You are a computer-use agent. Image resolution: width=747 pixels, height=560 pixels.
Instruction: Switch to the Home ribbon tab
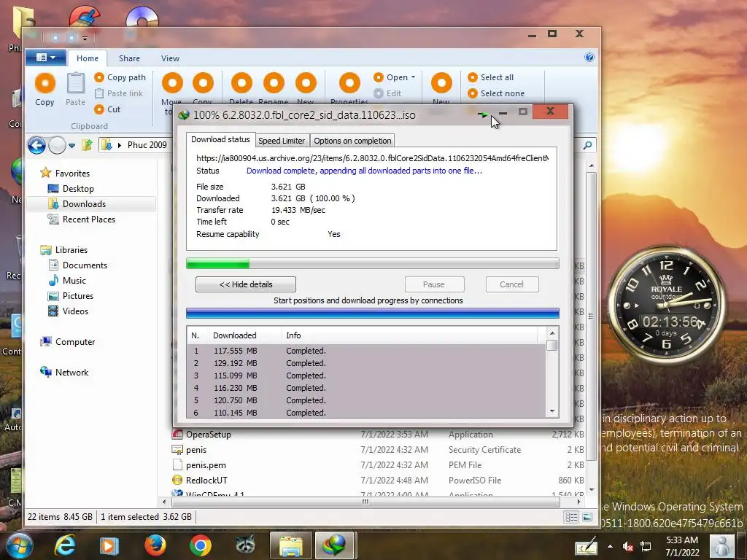pyautogui.click(x=88, y=58)
